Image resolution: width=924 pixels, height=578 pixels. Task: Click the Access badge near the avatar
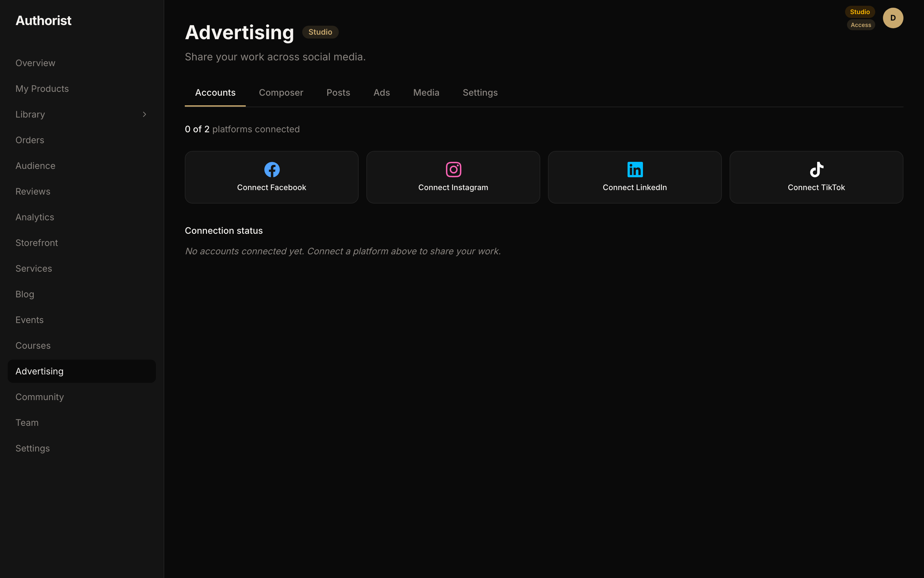[x=860, y=25]
